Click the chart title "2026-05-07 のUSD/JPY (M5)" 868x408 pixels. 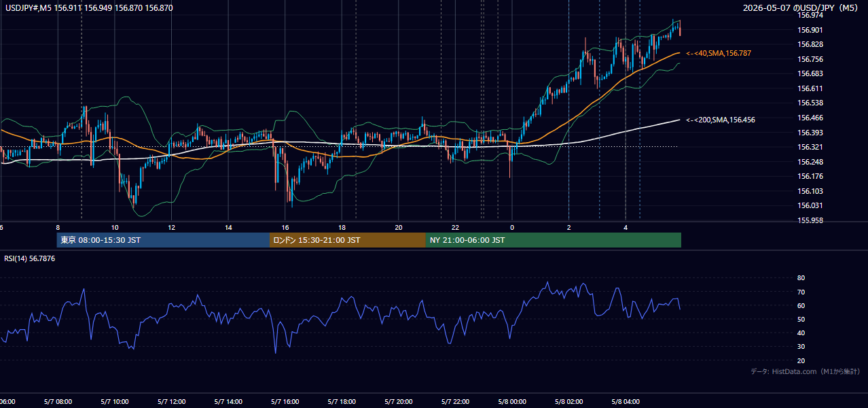(x=800, y=8)
